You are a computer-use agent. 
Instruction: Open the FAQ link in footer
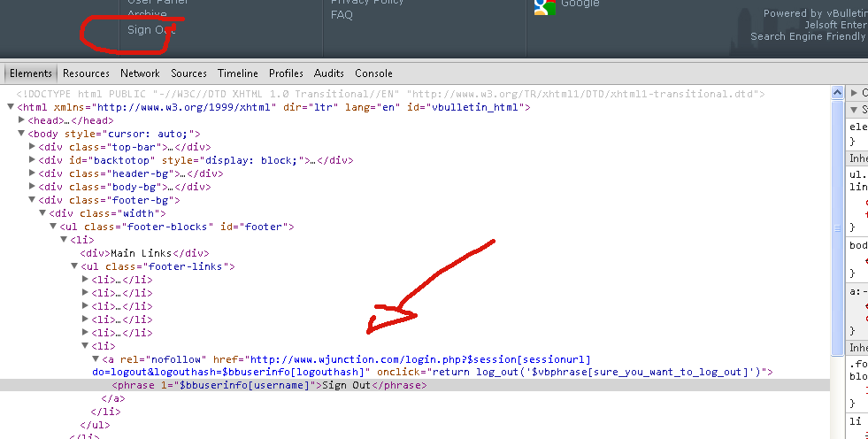coord(342,15)
